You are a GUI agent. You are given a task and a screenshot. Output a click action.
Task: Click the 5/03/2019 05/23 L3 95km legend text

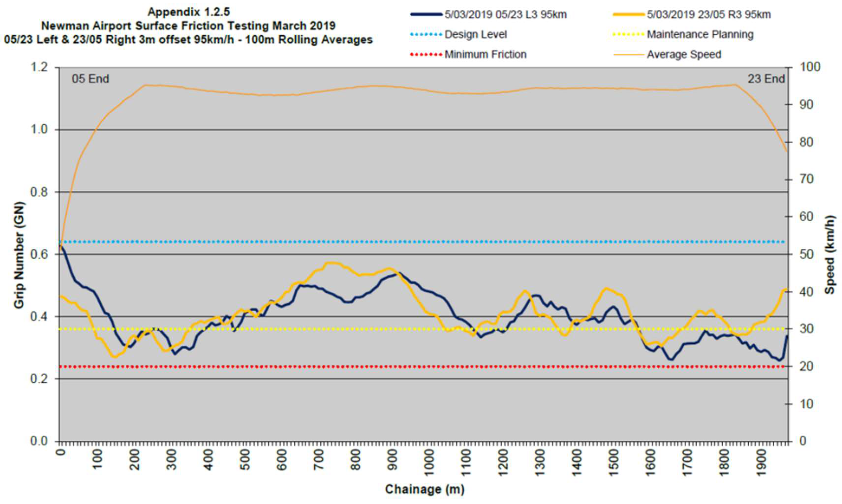pyautogui.click(x=505, y=15)
